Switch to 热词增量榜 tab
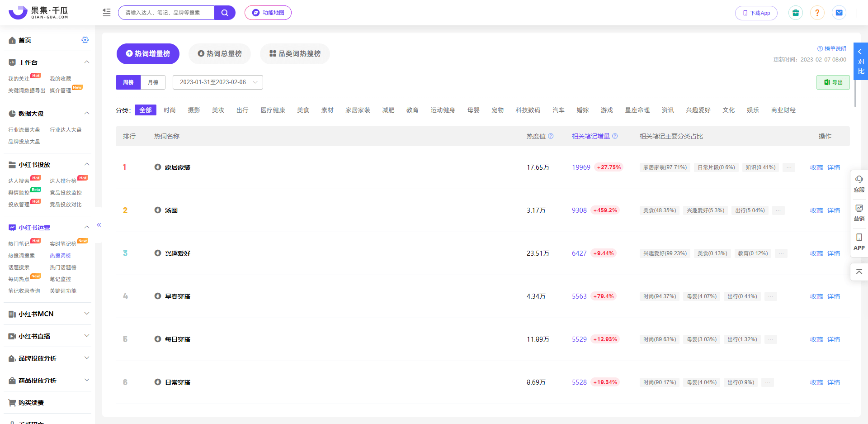 [148, 54]
